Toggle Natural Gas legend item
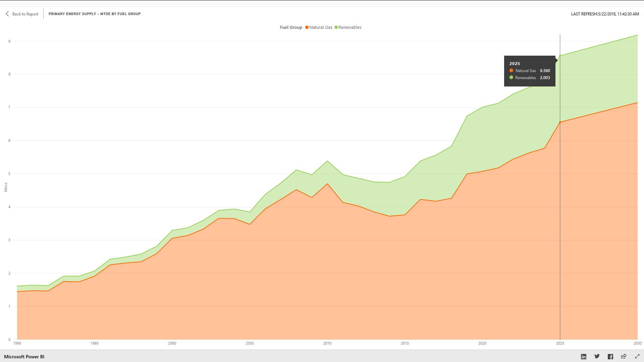Image resolution: width=644 pixels, height=362 pixels. (x=320, y=27)
